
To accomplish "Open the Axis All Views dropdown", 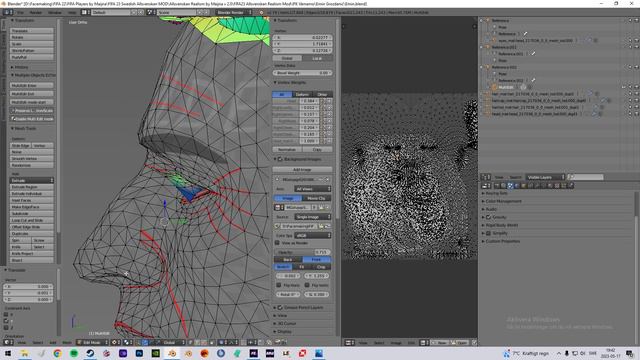I will click(x=313, y=189).
